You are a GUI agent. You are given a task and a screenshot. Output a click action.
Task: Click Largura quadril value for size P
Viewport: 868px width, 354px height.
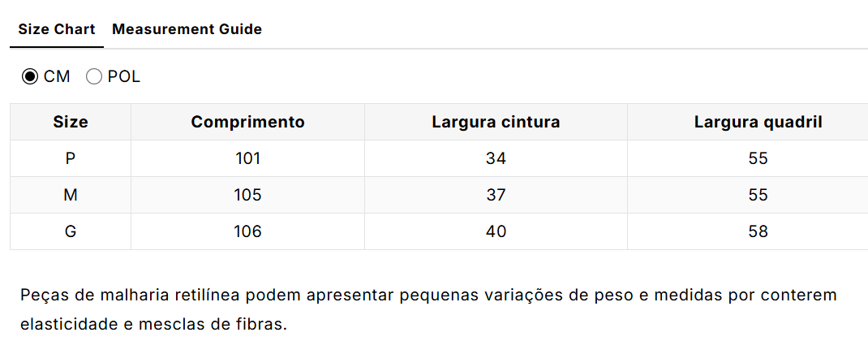pyautogui.click(x=758, y=159)
